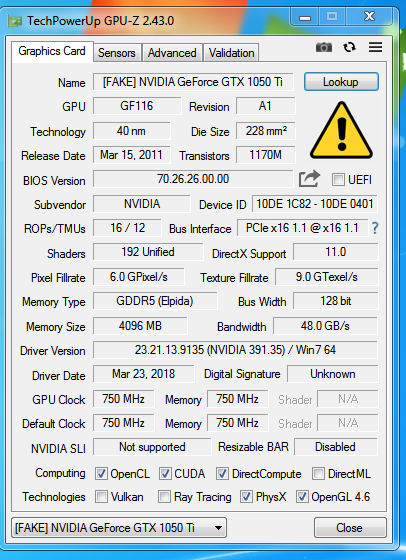Image resolution: width=406 pixels, height=560 pixels.
Task: Click the Resizable BAR field Disabled
Action: (x=335, y=447)
